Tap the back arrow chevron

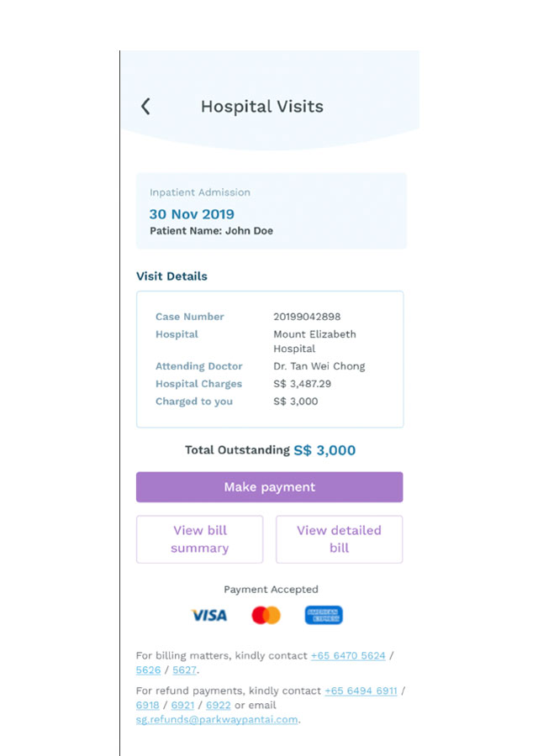[145, 106]
